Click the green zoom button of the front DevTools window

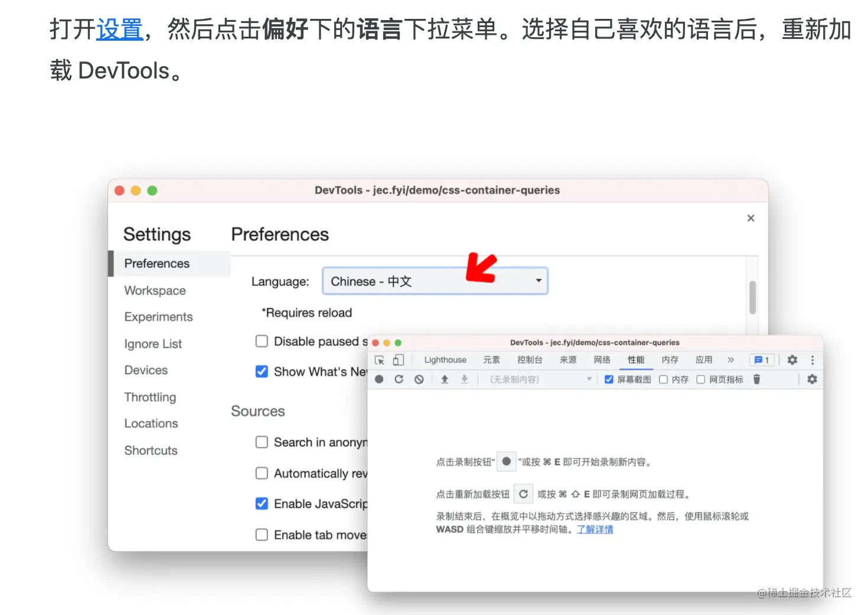(398, 343)
